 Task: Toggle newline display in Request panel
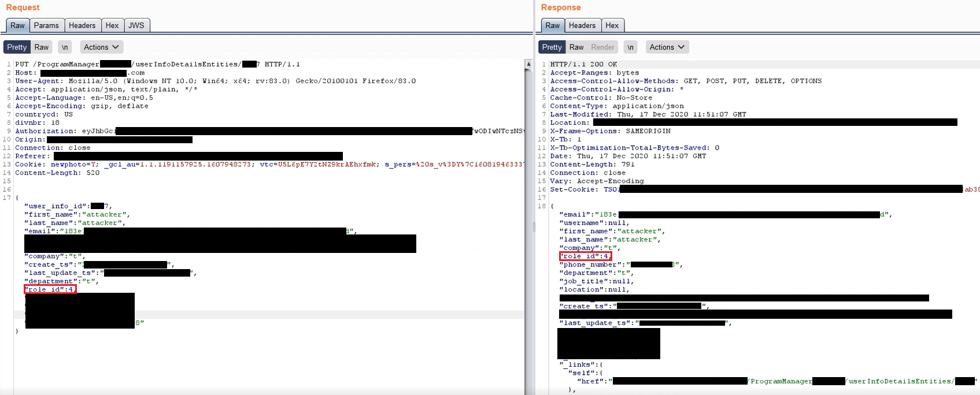coord(65,47)
